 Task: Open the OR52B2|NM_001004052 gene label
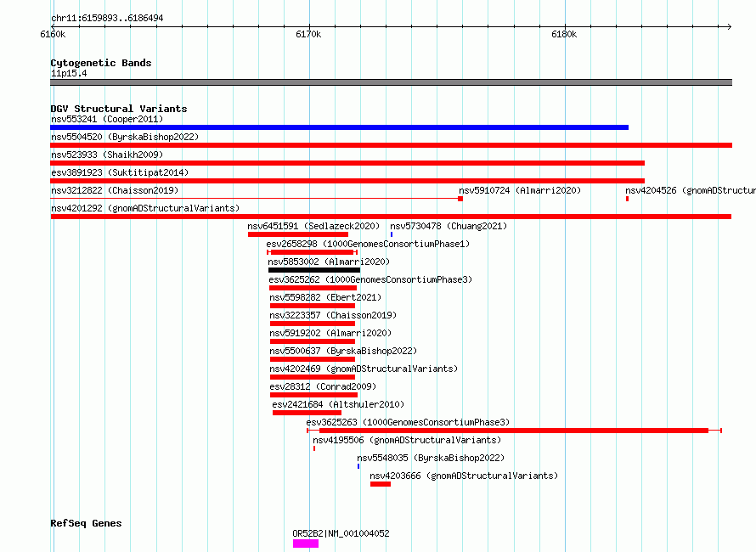click(341, 533)
